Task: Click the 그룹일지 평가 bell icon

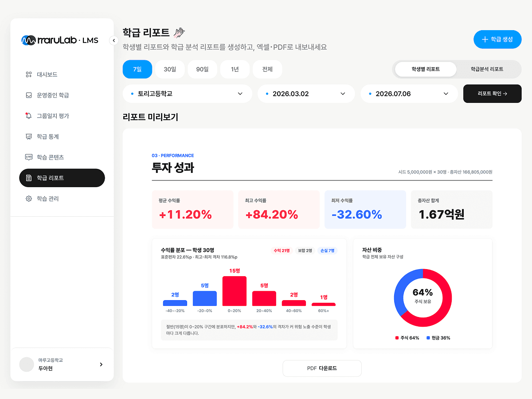Action: coord(29,116)
